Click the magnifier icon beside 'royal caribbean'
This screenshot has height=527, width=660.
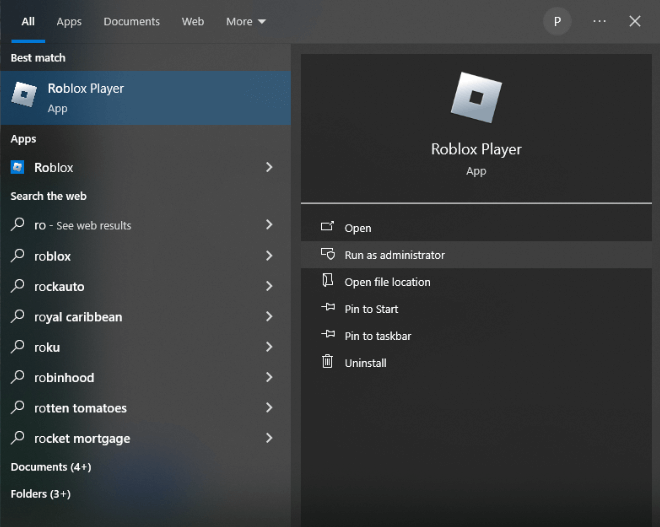coord(17,316)
